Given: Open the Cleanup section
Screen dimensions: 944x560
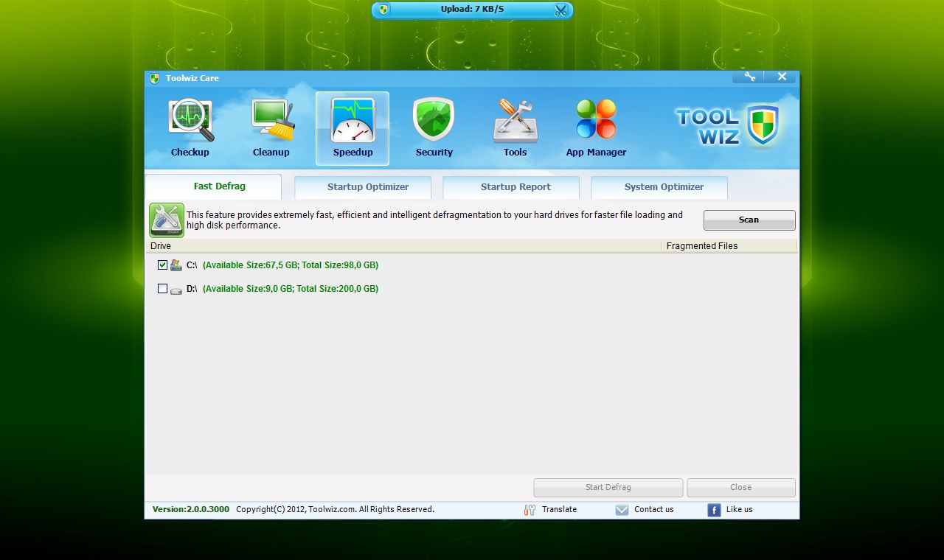Looking at the screenshot, I should [271, 129].
